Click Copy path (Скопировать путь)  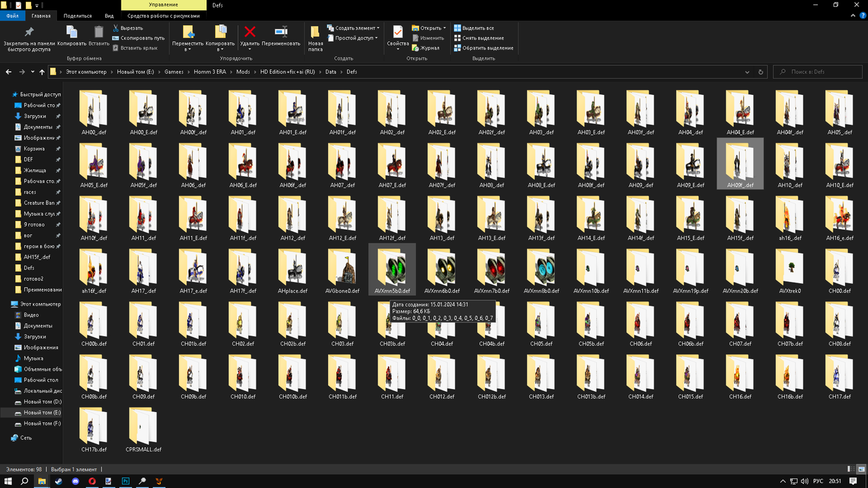(x=138, y=38)
